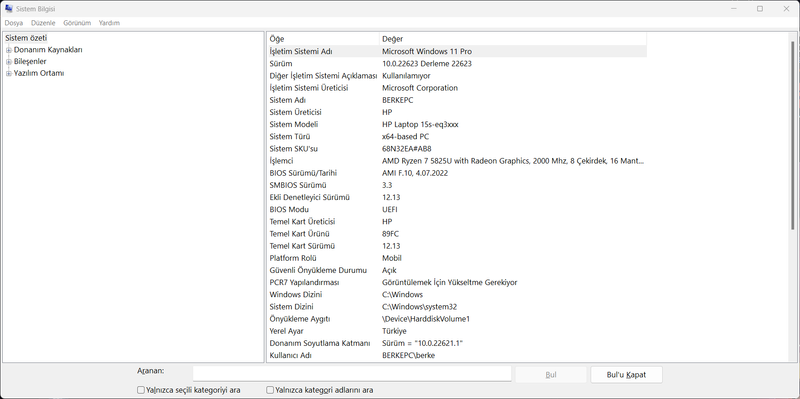Viewport: 800px width, 399px height.
Task: Open the Görünüm menu
Action: point(77,23)
